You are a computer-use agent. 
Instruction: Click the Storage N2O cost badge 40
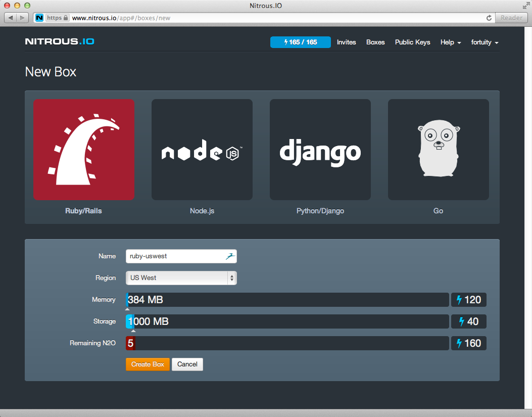[468, 321]
